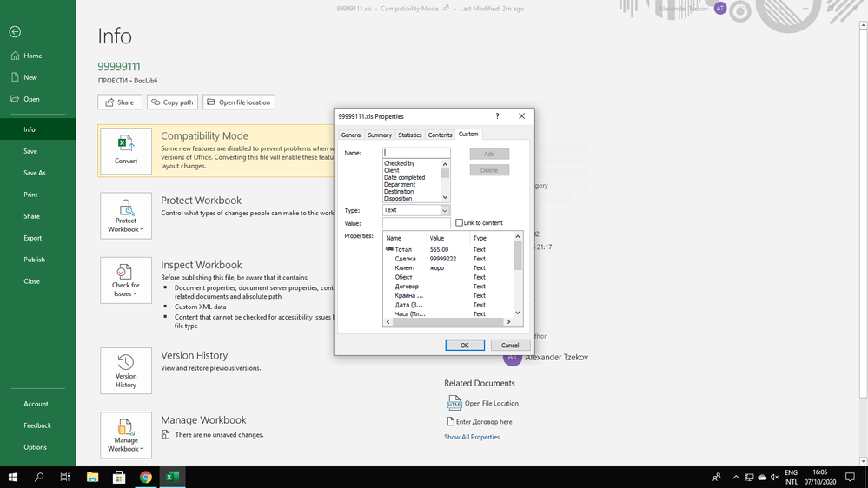868x488 pixels.
Task: Open the Check for Issues dropdown
Action: [126, 280]
